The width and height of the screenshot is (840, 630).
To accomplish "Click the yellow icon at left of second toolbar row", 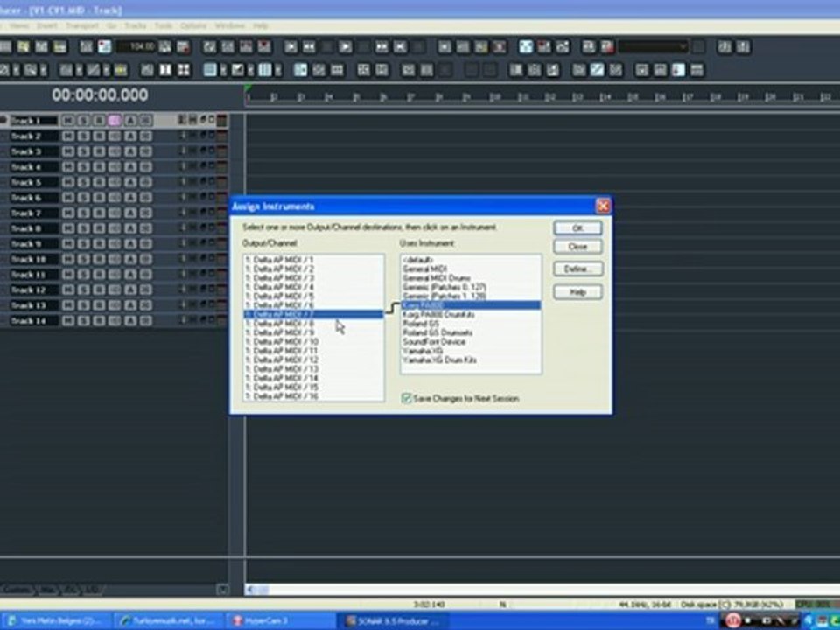I will [x=121, y=70].
